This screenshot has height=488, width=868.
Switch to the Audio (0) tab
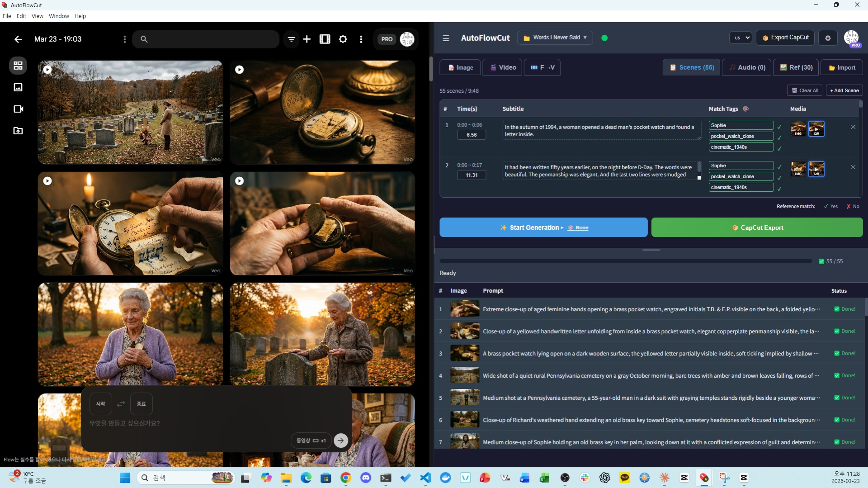(747, 67)
